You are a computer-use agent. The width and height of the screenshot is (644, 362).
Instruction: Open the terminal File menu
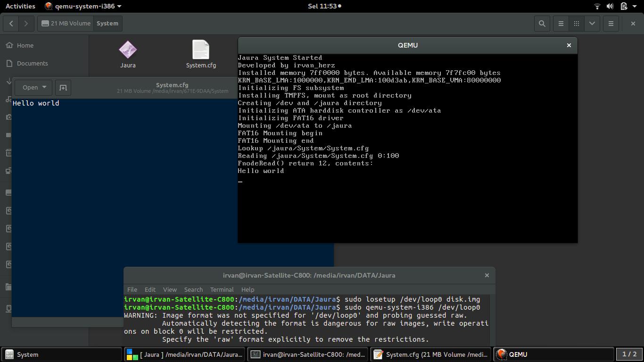pyautogui.click(x=132, y=289)
